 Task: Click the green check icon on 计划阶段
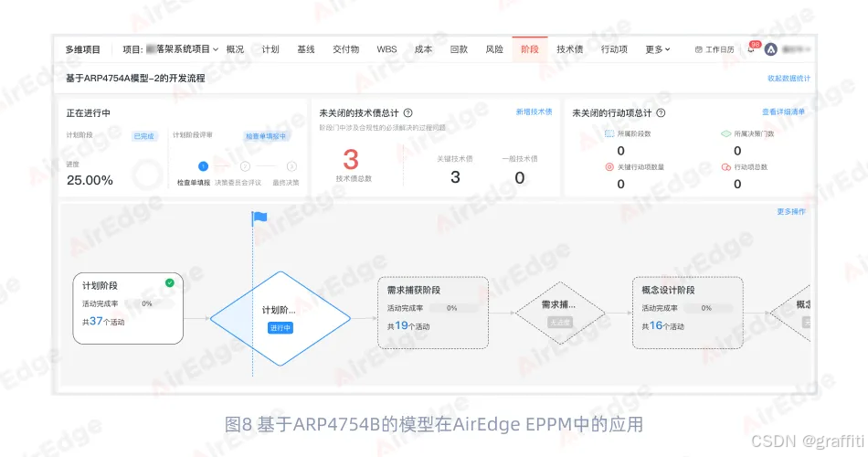tap(170, 282)
